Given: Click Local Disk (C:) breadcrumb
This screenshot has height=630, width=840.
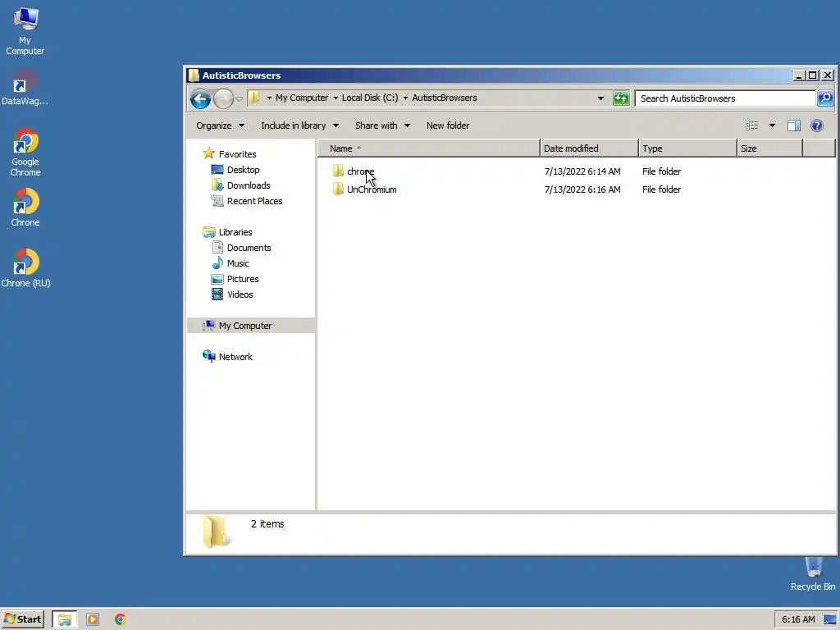Looking at the screenshot, I should pos(370,98).
